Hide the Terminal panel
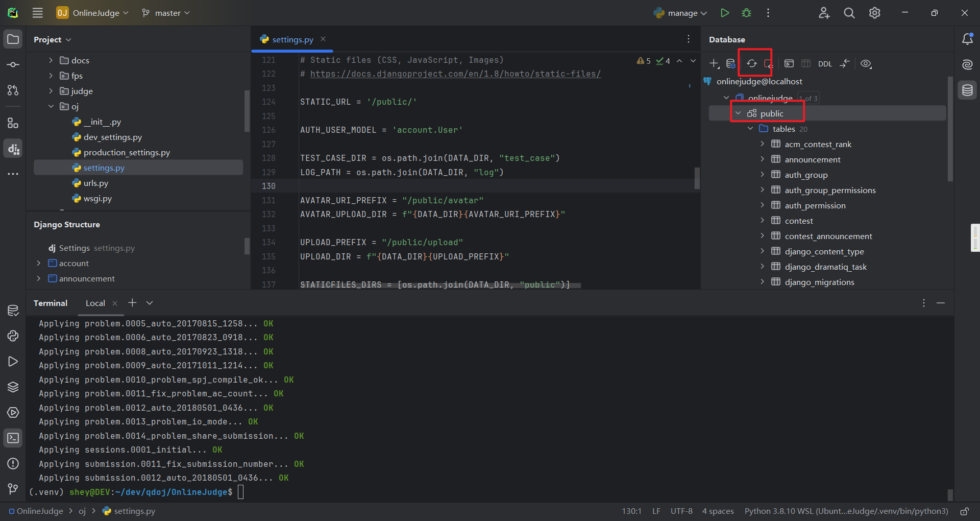 [x=941, y=303]
